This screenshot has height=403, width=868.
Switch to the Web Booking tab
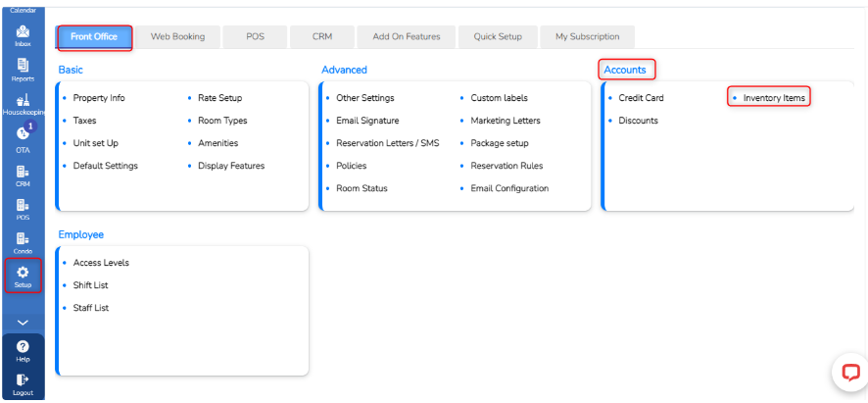(x=177, y=36)
